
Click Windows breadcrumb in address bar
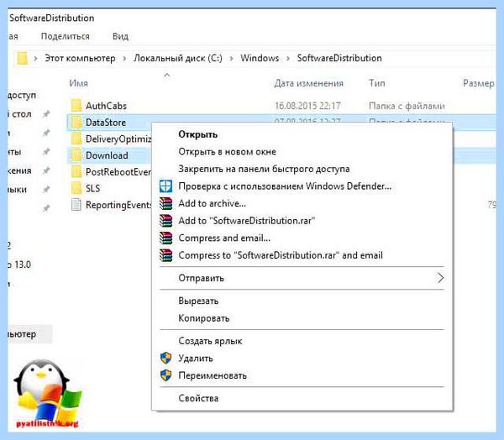[260, 58]
